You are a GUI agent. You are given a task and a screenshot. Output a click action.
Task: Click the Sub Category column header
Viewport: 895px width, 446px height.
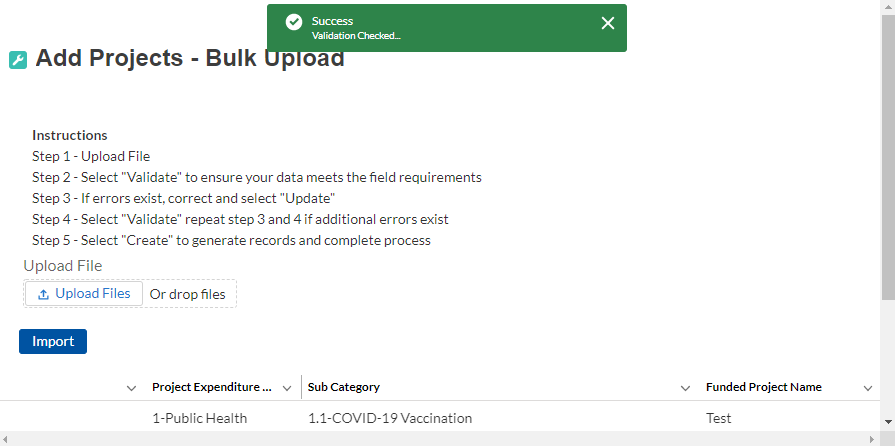click(344, 388)
